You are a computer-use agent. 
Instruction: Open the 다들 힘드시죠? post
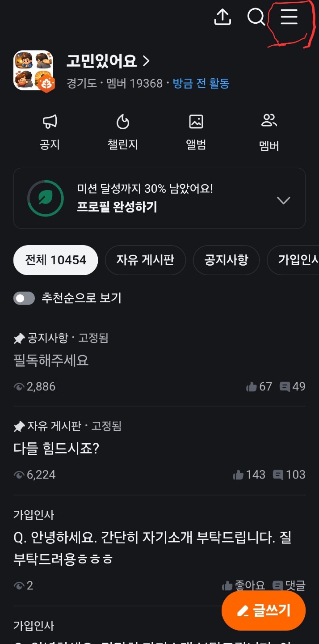[x=56, y=449]
